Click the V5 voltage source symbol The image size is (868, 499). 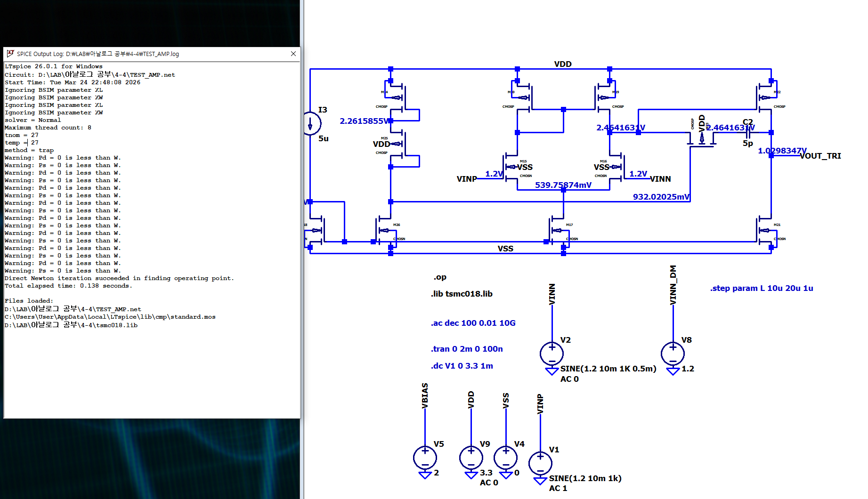pyautogui.click(x=425, y=458)
